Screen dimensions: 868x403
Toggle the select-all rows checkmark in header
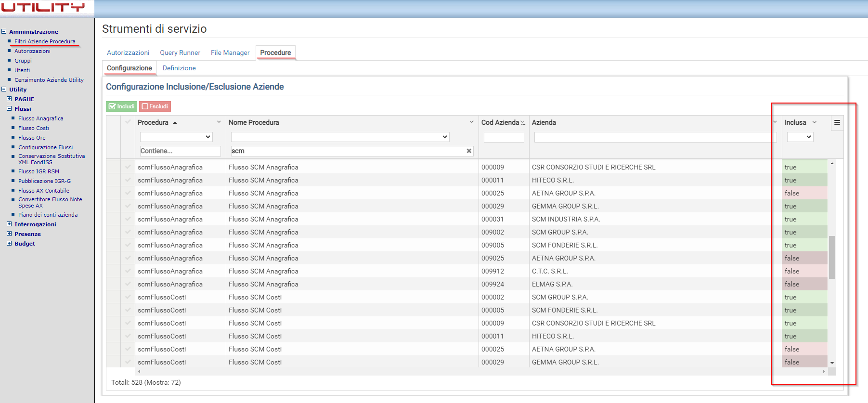128,122
